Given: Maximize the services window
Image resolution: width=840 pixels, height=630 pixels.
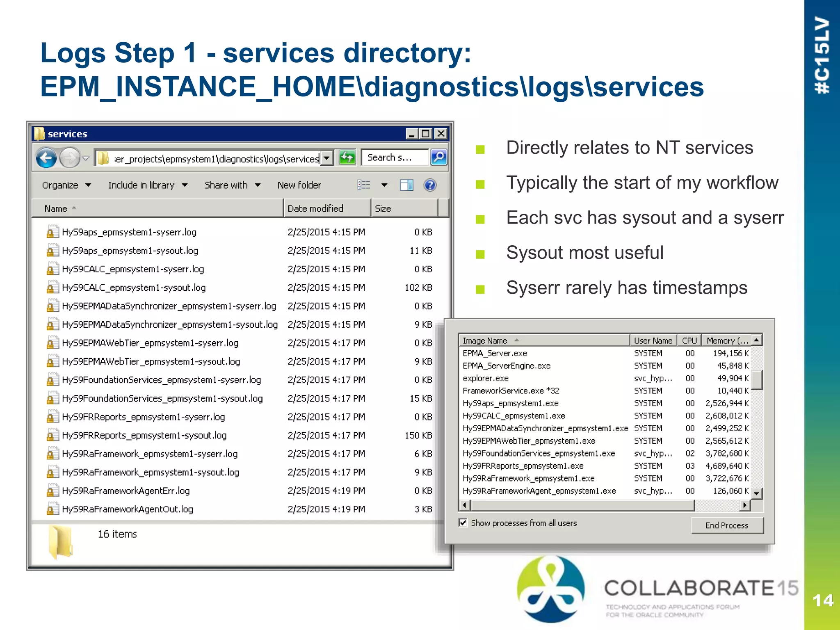Looking at the screenshot, I should 426,134.
